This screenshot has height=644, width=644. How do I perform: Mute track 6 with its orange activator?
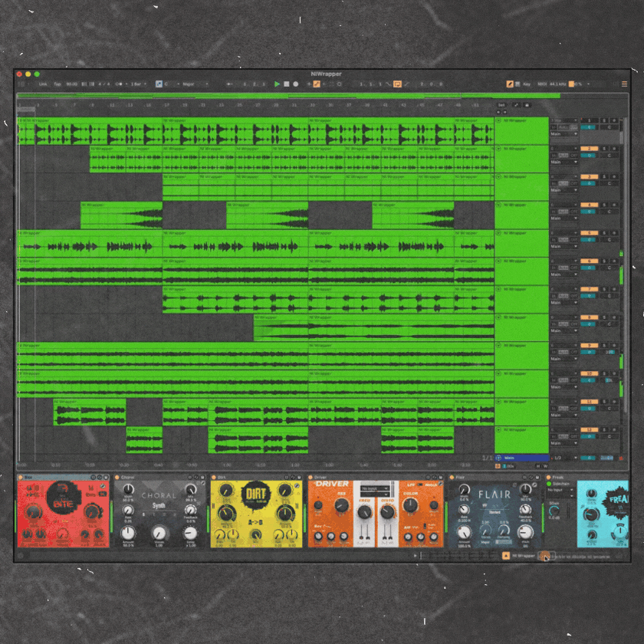[589, 261]
